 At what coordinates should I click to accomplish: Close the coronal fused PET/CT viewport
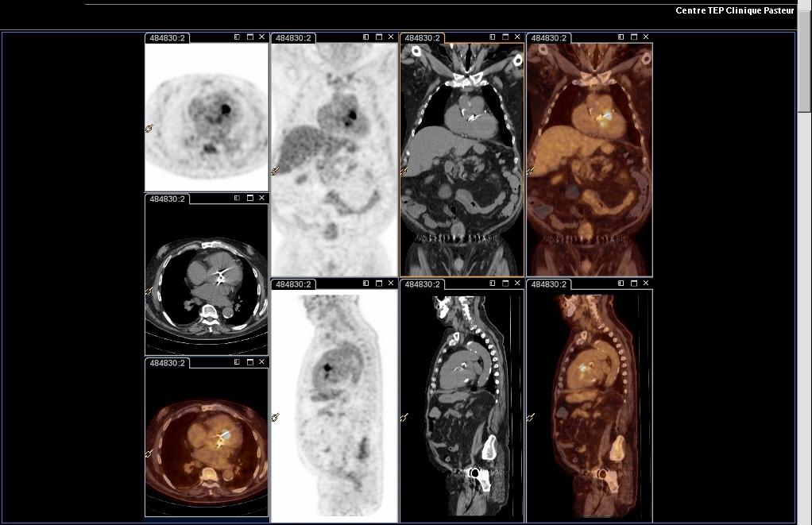(x=646, y=37)
